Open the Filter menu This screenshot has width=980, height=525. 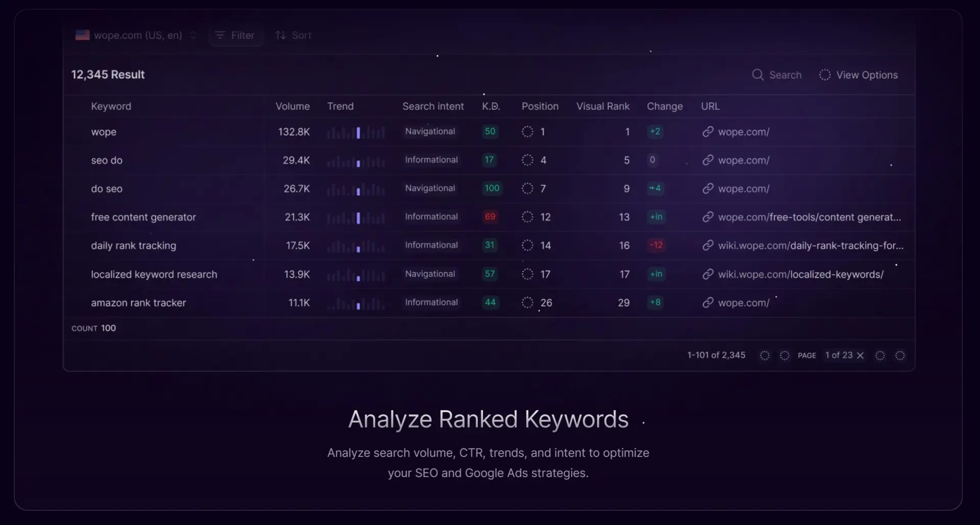click(235, 35)
